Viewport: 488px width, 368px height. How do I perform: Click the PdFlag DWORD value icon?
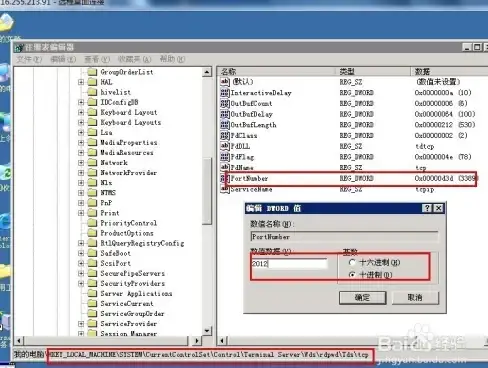click(x=225, y=157)
